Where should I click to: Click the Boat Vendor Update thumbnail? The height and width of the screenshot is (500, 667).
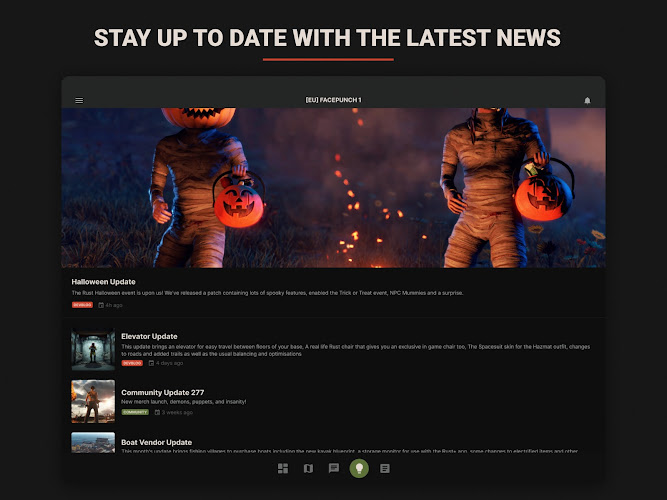point(93,443)
